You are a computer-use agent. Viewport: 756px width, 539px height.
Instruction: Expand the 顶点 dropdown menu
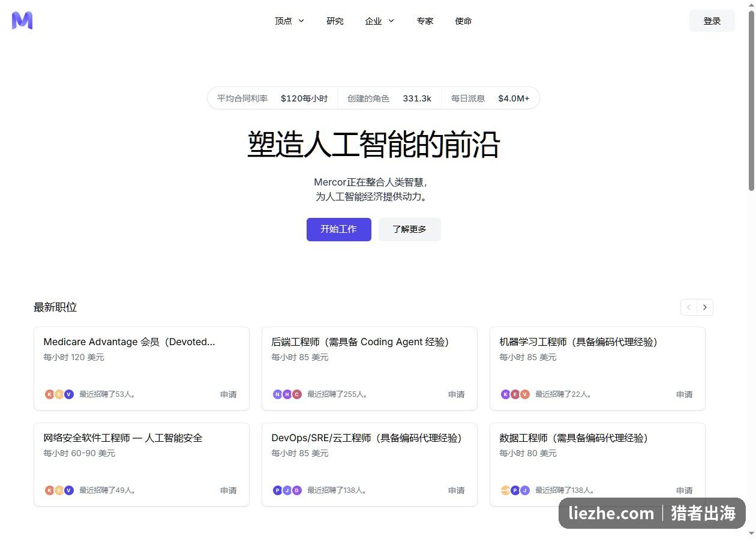pyautogui.click(x=290, y=21)
